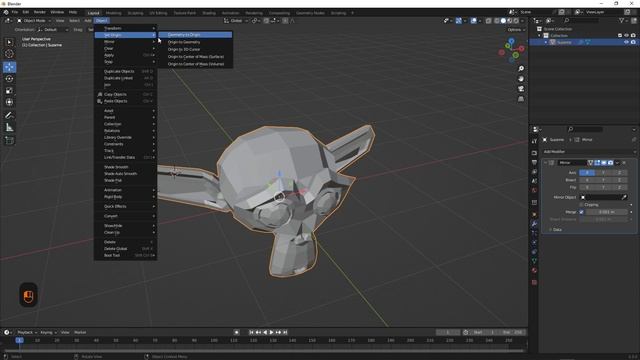Activate the Transform tool
Screen dimensions: 640x360
click(9, 102)
